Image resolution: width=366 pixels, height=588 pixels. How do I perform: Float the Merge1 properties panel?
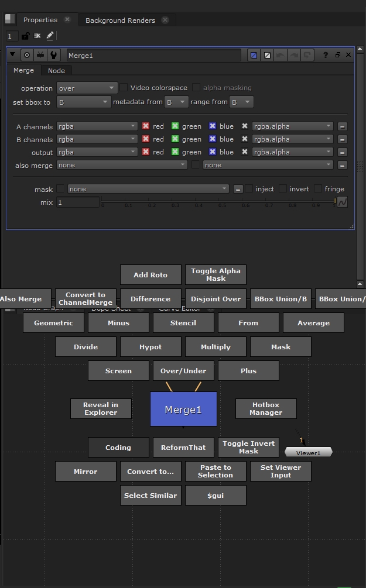337,56
